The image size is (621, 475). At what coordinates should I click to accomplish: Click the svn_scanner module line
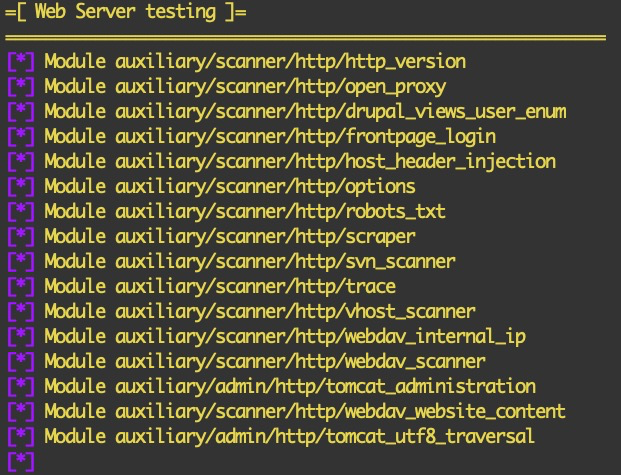pos(250,262)
